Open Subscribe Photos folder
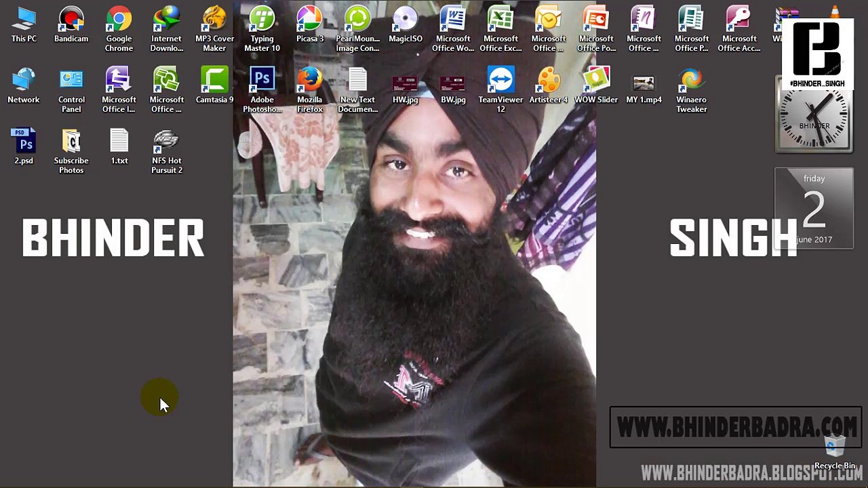Screen dimensions: 868x488 point(71,151)
